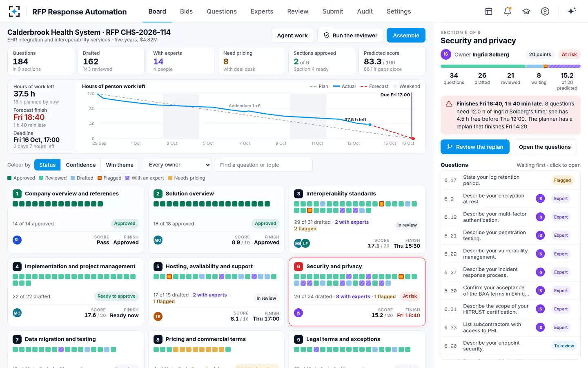Open the notifications bell
588x368 pixels.
pos(508,11)
